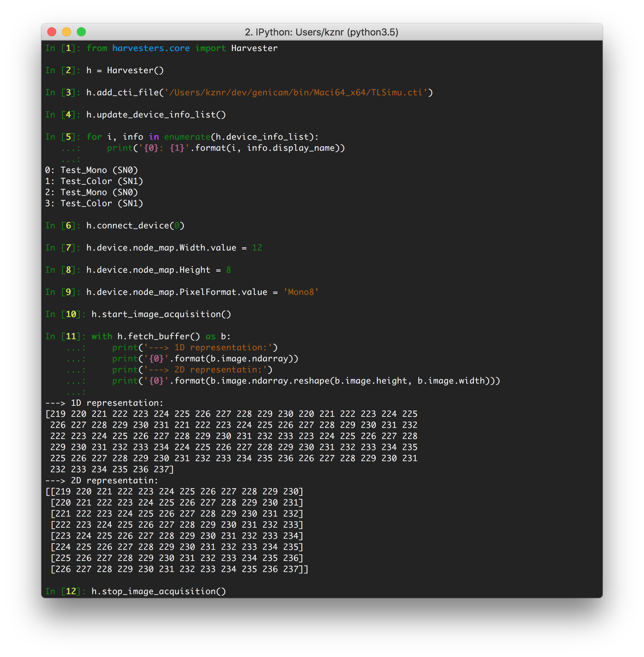The height and width of the screenshot is (657, 644).
Task: Click first 1D array row starting with [219
Action: pos(231,414)
